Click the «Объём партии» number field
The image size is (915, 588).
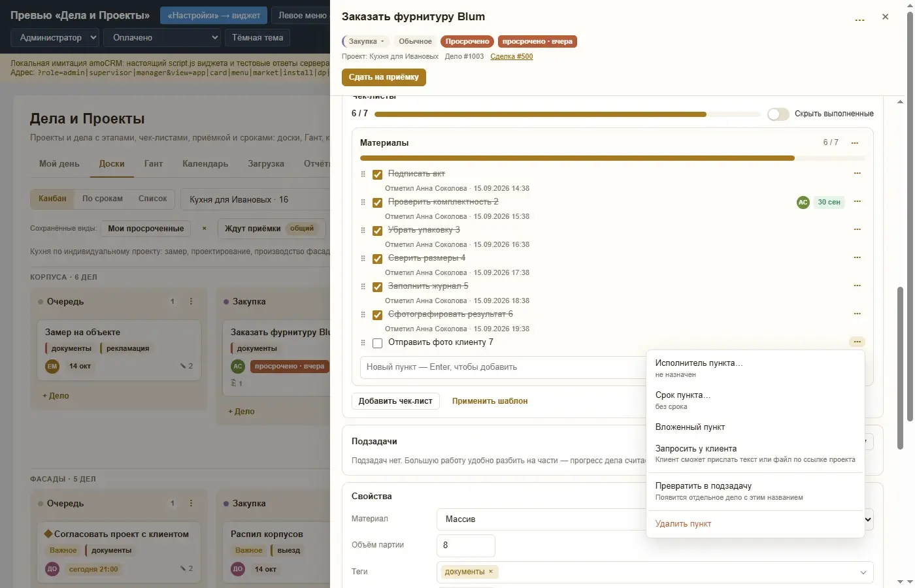click(x=466, y=546)
